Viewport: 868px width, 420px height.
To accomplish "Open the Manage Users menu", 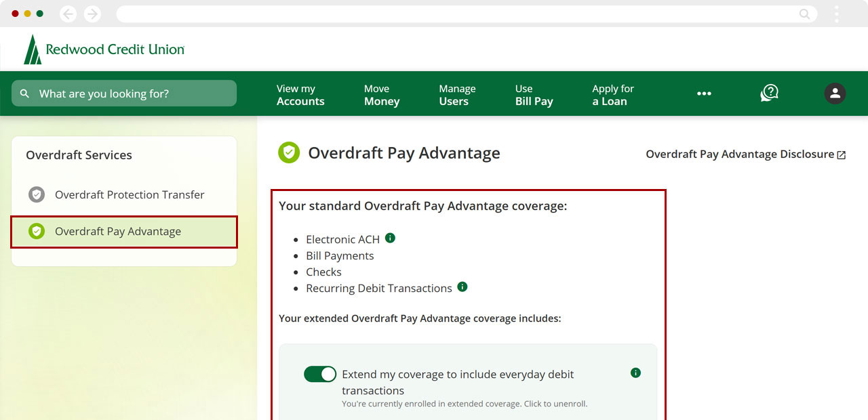I will [x=457, y=95].
